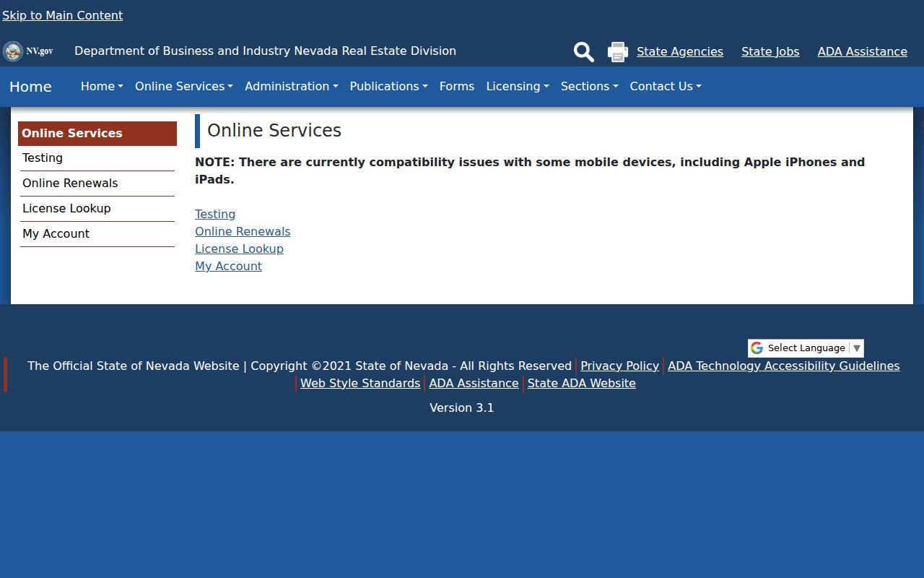
Task: Open ADA Assistance link in footer
Action: [474, 383]
